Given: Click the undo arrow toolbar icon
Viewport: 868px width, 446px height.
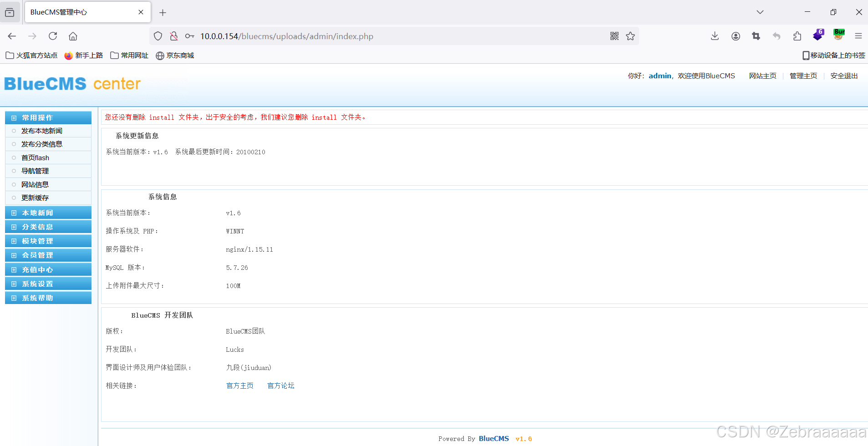Looking at the screenshot, I should (777, 36).
